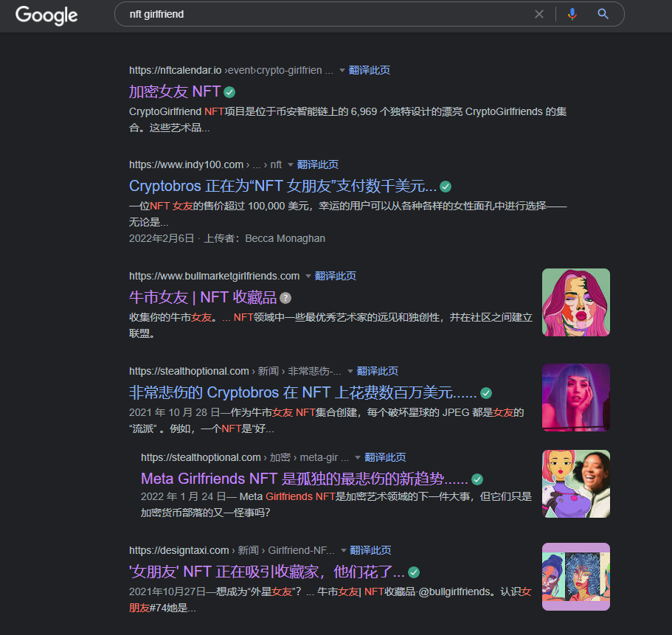
Task: Click 翻译此页 next to the indy100.com result
Action: click(317, 164)
